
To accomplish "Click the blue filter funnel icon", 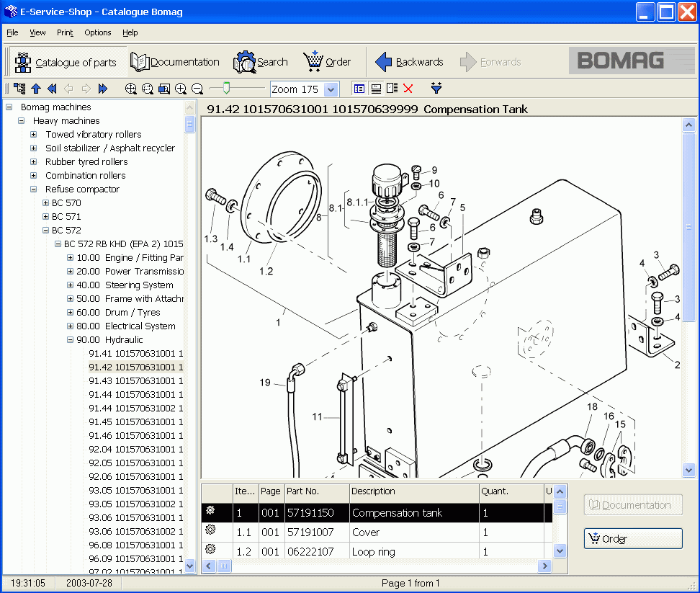I will point(436,88).
